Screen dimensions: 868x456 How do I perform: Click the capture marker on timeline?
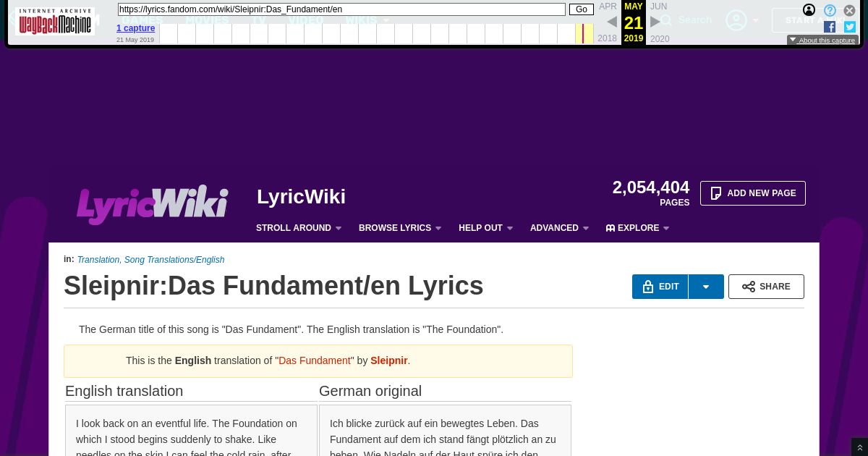pos(583,33)
